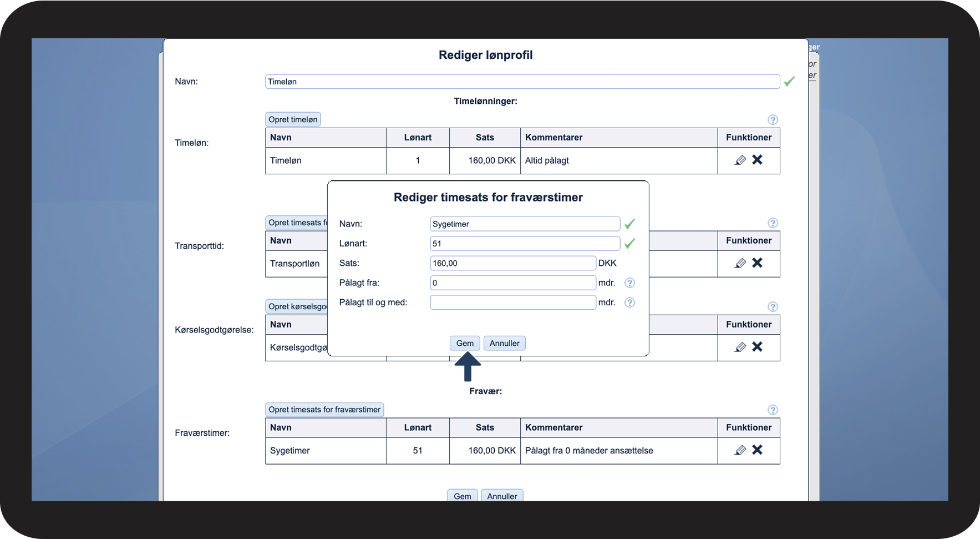Delete the Sygetimer row with X icon
This screenshot has height=539, width=980.
(757, 450)
